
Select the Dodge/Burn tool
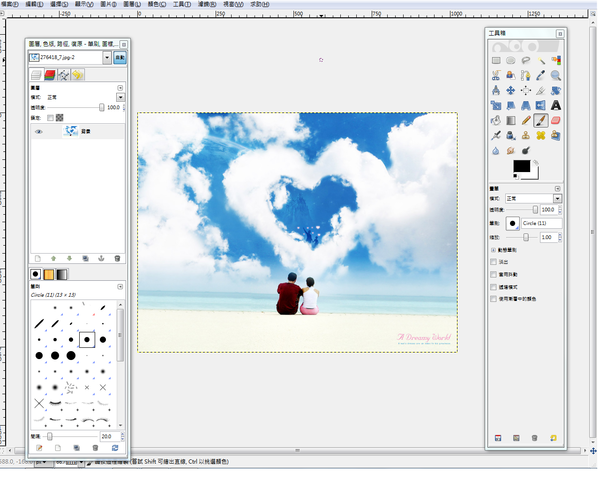(526, 150)
